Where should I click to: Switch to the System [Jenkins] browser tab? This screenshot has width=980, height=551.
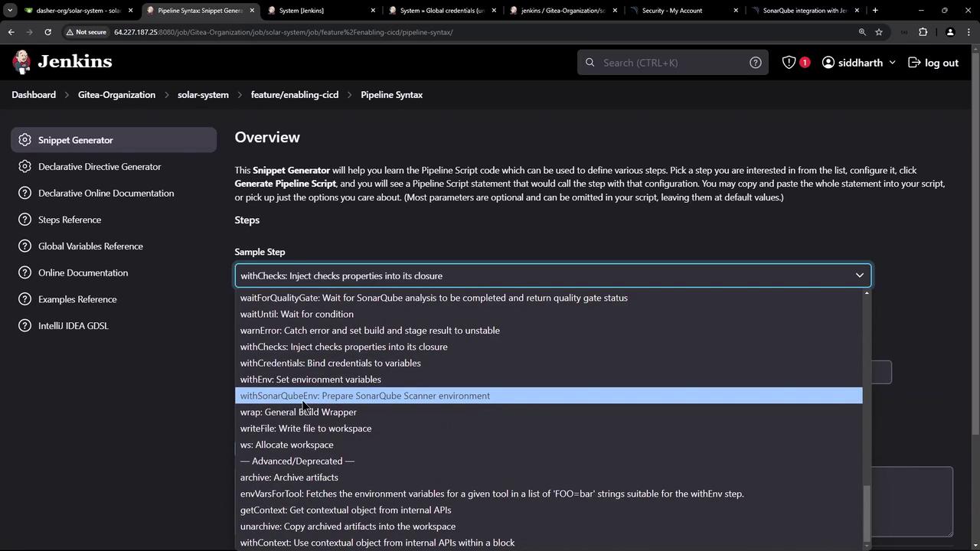click(301, 11)
